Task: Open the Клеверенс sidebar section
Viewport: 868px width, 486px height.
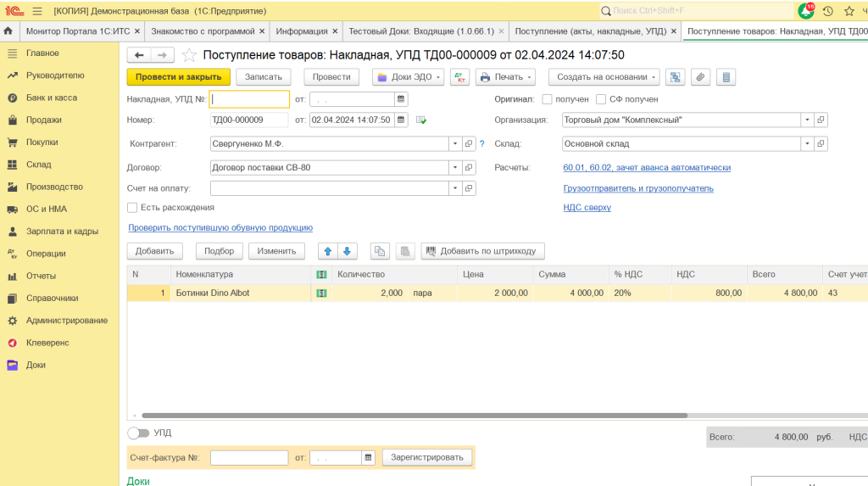Action: 47,343
